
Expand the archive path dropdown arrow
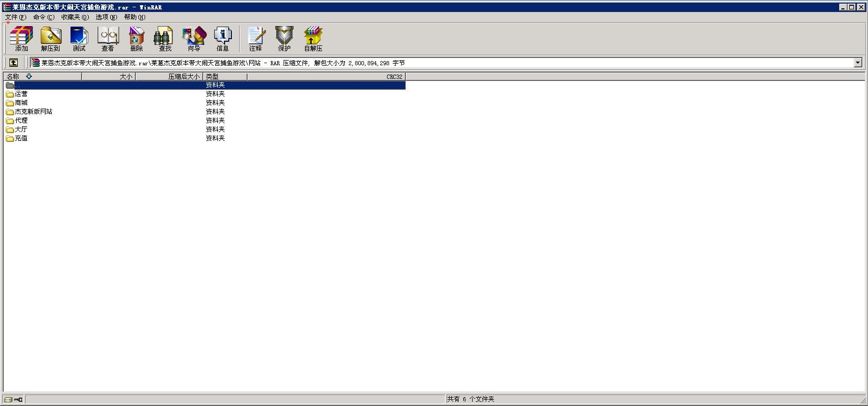(858, 63)
